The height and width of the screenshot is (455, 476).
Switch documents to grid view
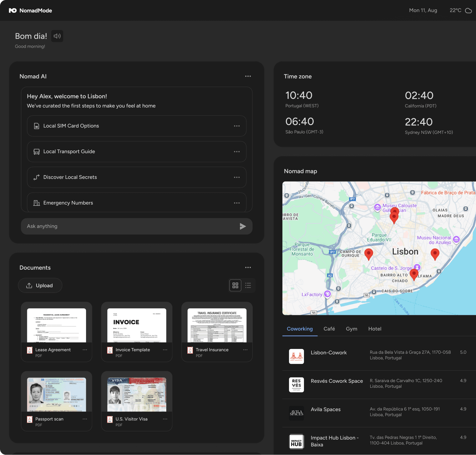click(235, 285)
